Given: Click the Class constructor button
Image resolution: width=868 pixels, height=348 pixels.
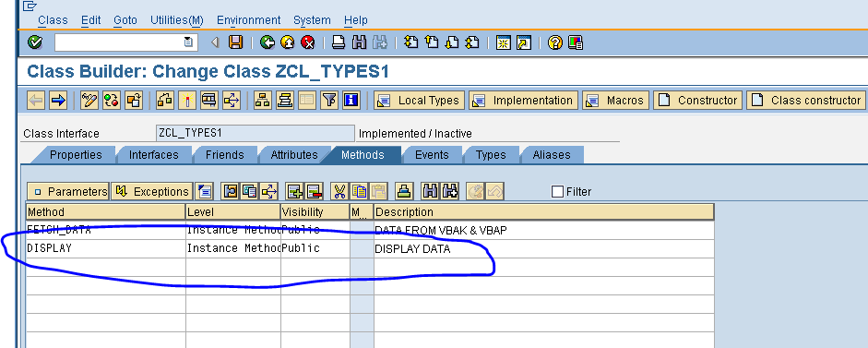Looking at the screenshot, I should click(x=806, y=101).
